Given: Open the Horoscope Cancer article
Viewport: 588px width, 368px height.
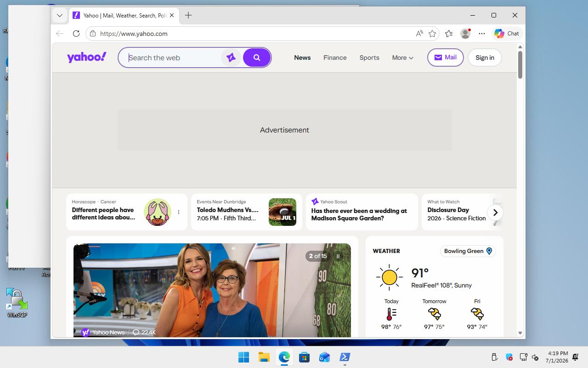Looking at the screenshot, I should pos(104,213).
